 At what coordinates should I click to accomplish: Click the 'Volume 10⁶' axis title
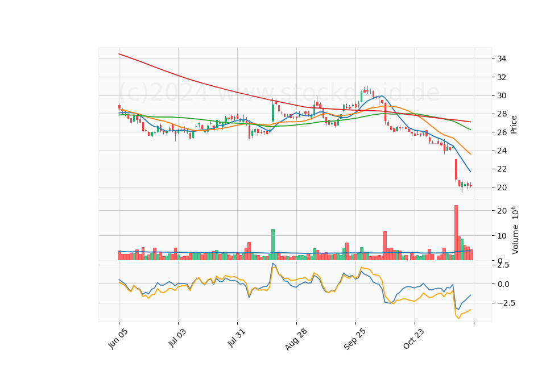click(x=515, y=230)
